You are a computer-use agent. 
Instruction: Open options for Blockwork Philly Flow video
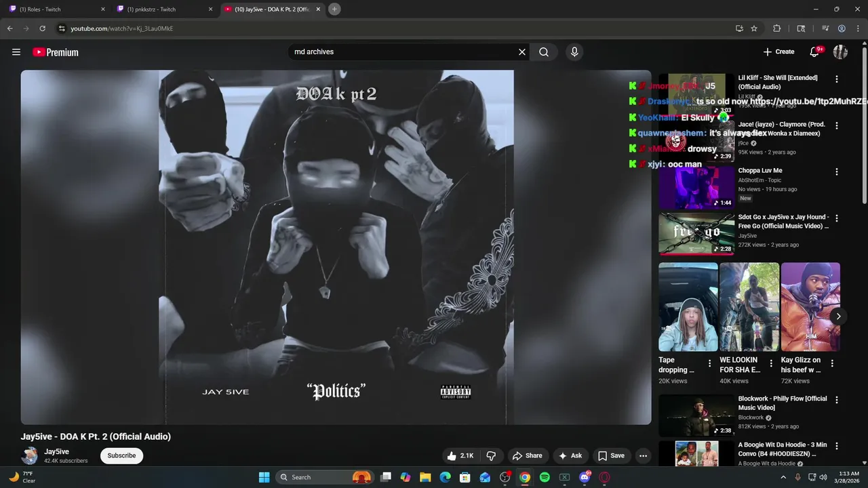[837, 400]
